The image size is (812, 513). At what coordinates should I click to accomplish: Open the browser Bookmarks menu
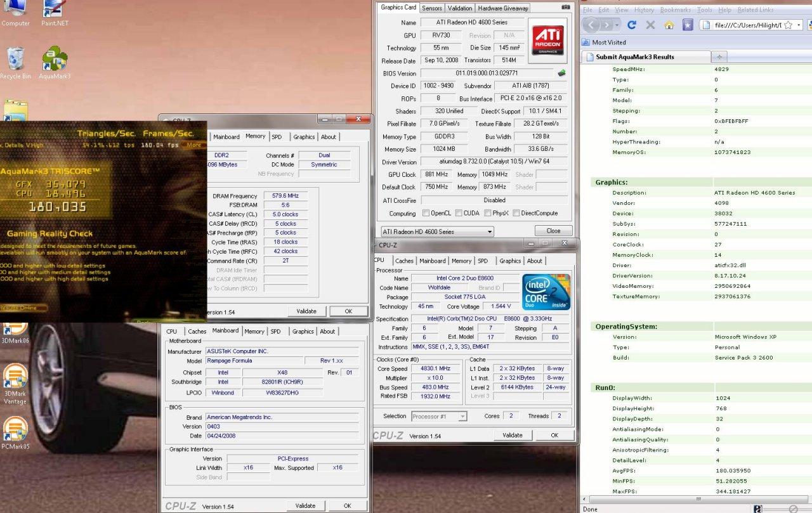[x=676, y=10]
